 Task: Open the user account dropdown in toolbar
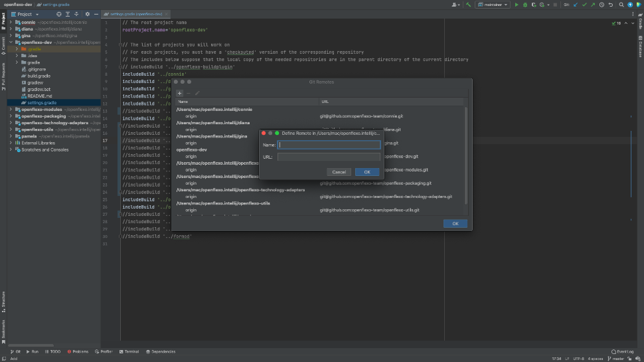click(455, 5)
